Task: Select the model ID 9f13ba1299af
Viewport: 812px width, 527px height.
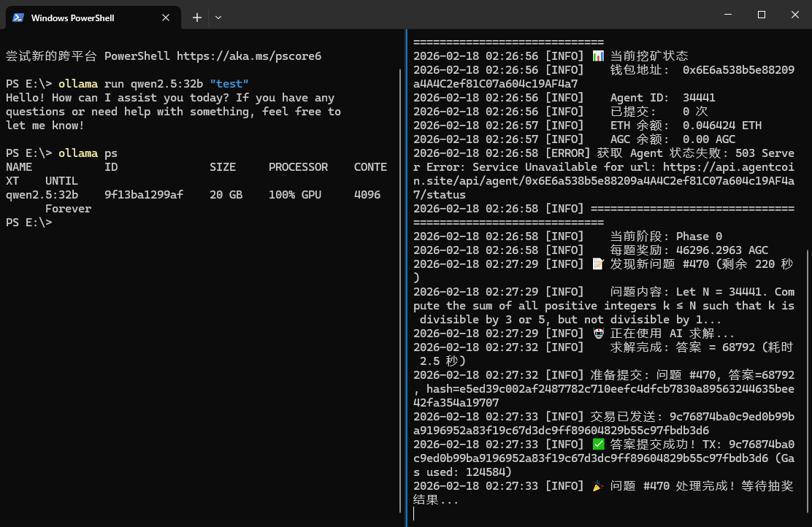Action: (144, 195)
